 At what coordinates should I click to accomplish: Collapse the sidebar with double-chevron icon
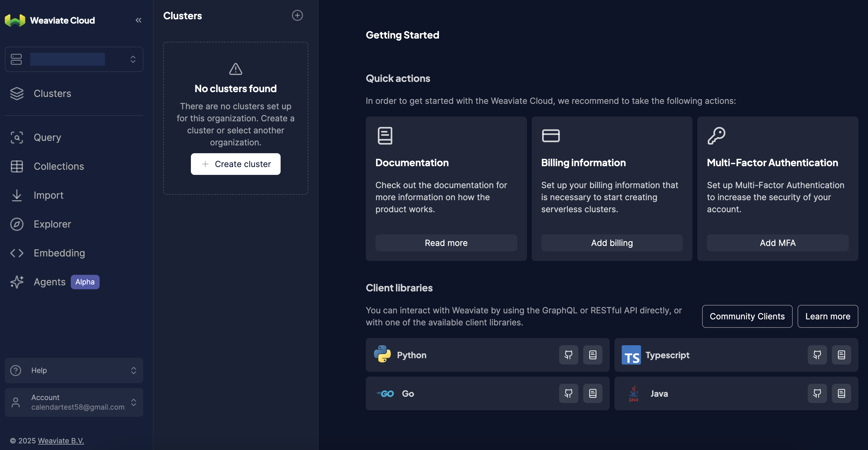pos(138,20)
